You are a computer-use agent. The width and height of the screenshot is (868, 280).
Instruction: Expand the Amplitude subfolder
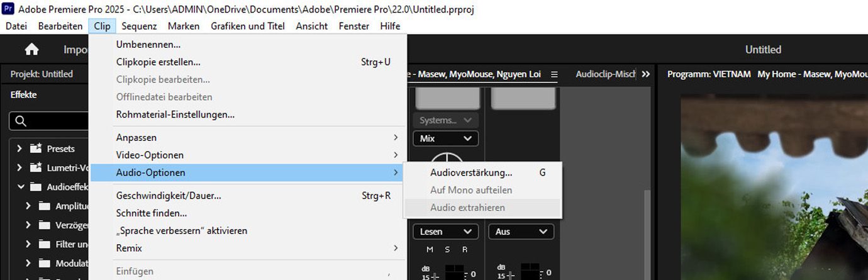point(28,206)
